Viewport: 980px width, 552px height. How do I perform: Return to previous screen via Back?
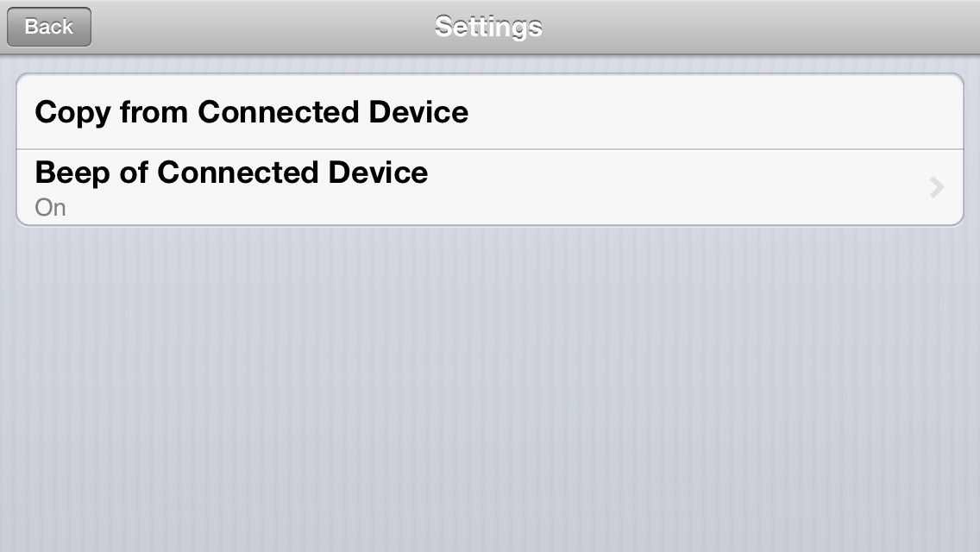click(49, 27)
